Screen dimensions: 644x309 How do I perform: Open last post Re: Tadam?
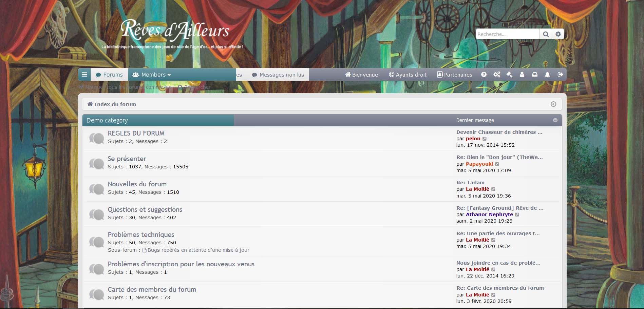tap(470, 183)
